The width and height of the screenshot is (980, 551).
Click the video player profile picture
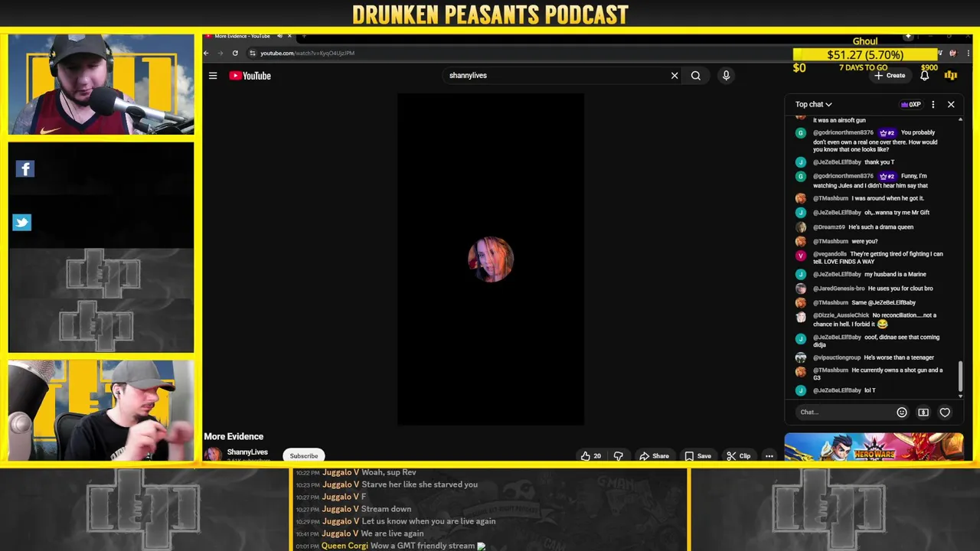pyautogui.click(x=491, y=259)
